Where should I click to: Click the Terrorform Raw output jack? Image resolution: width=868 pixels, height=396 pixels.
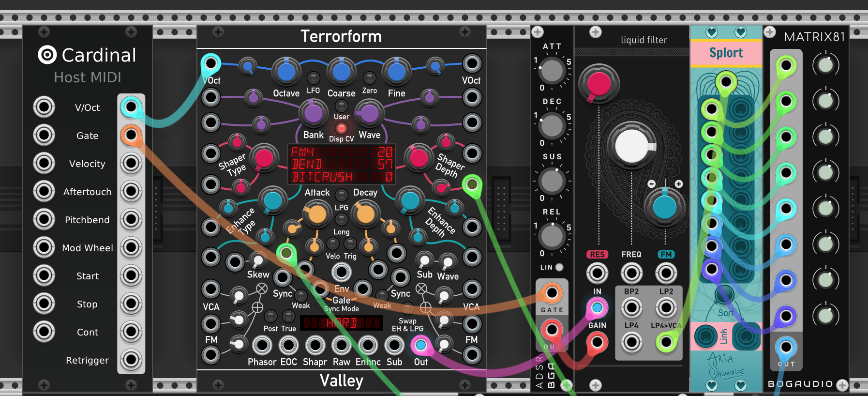(x=342, y=346)
